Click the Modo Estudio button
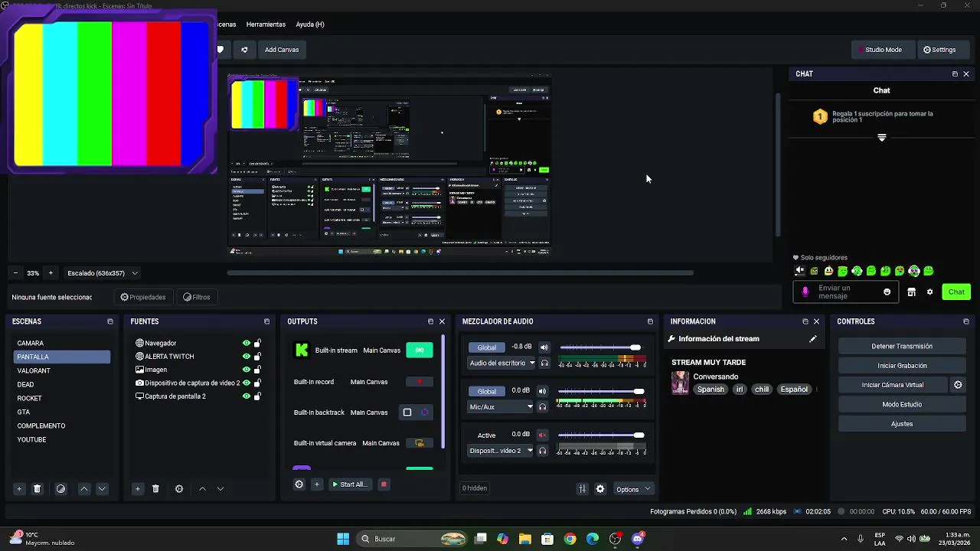 [x=902, y=404]
